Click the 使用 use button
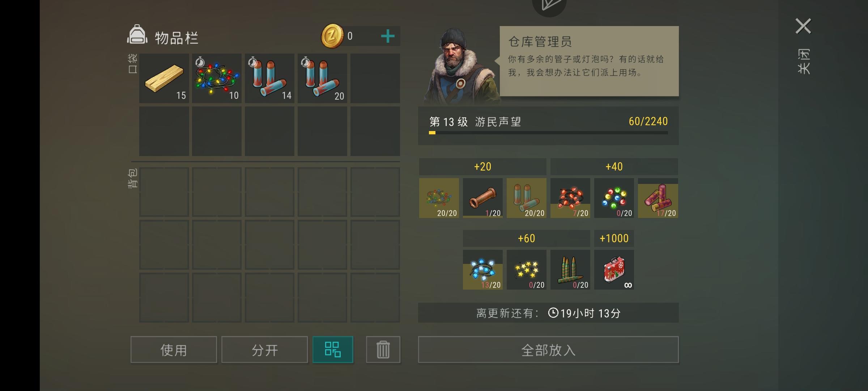 pyautogui.click(x=174, y=349)
